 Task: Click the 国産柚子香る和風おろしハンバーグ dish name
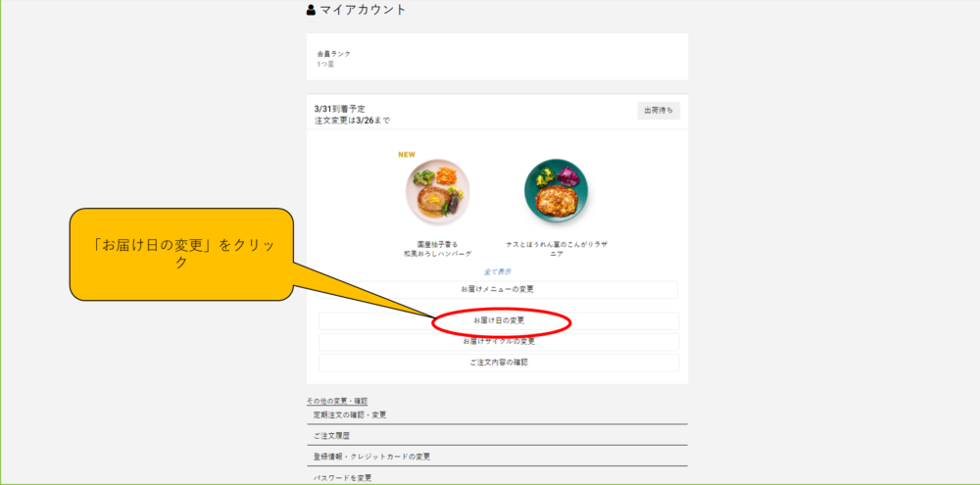pos(437,248)
